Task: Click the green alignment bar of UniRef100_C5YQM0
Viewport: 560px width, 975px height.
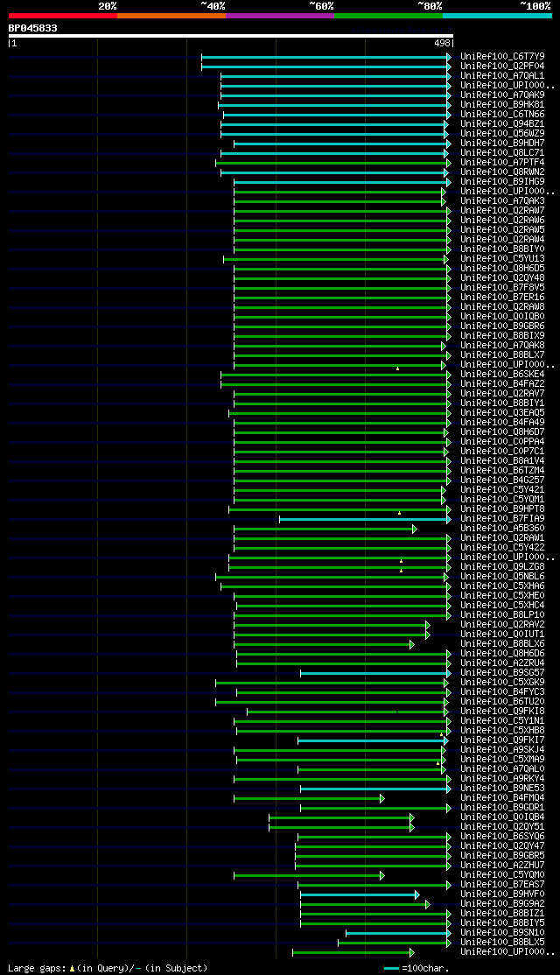Action: [309, 875]
